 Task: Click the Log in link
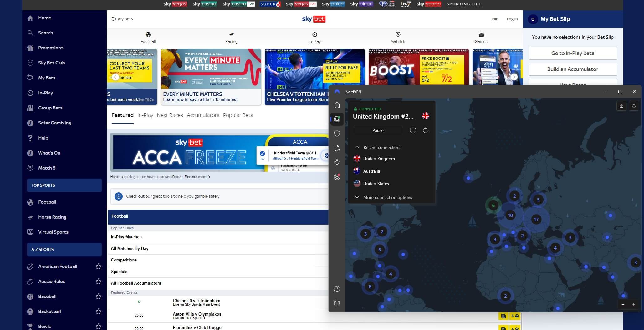click(512, 19)
